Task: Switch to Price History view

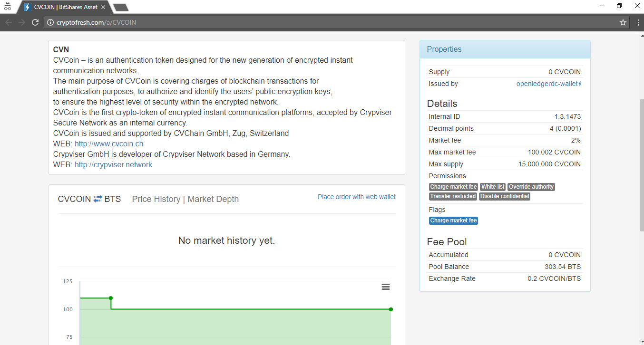Action: coord(156,199)
